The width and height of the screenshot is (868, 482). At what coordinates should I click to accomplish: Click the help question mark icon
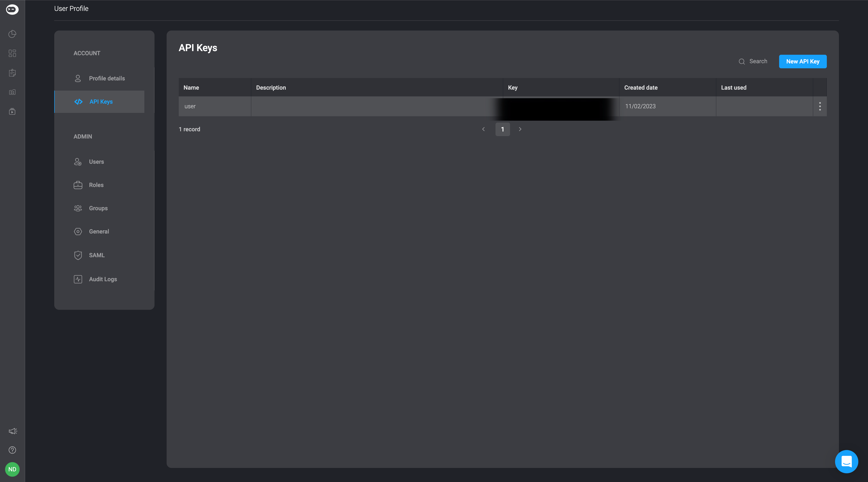12,450
